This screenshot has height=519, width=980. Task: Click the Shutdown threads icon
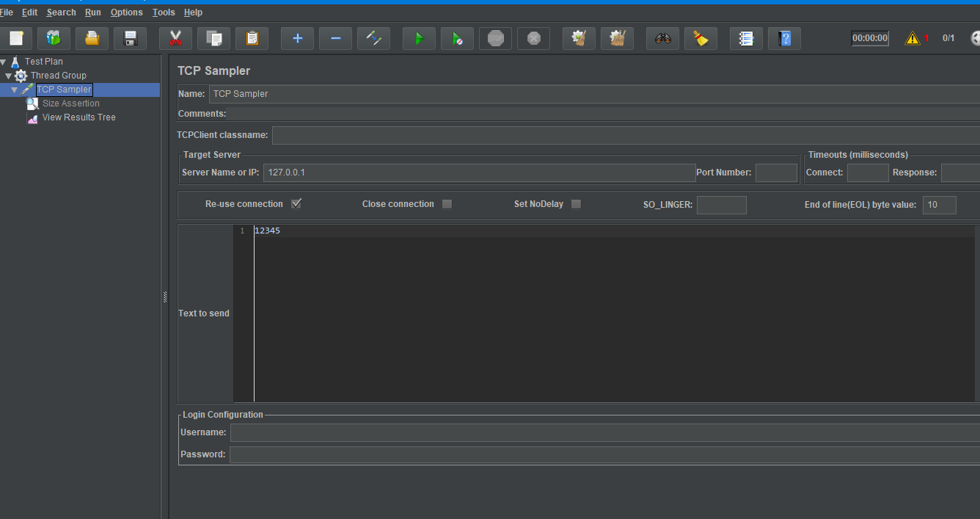click(x=533, y=38)
